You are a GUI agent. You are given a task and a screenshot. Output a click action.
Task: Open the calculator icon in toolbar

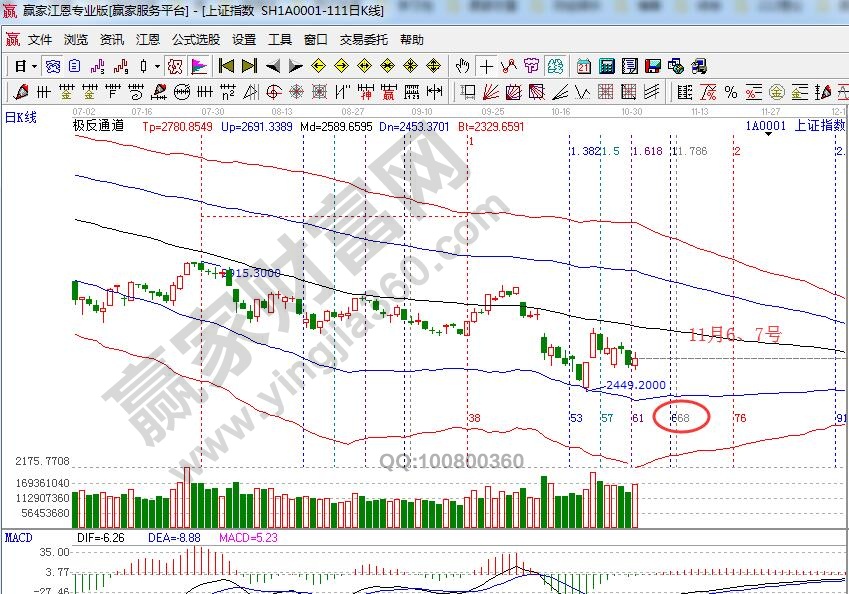(606, 66)
